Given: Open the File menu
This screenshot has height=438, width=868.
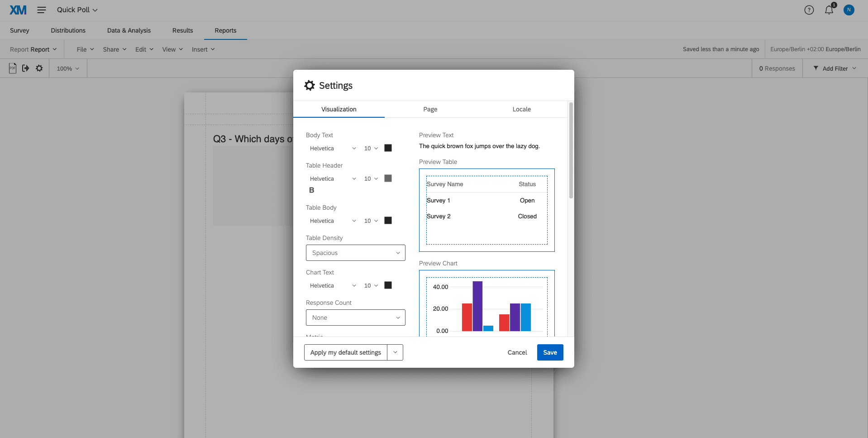Looking at the screenshot, I should pos(85,49).
